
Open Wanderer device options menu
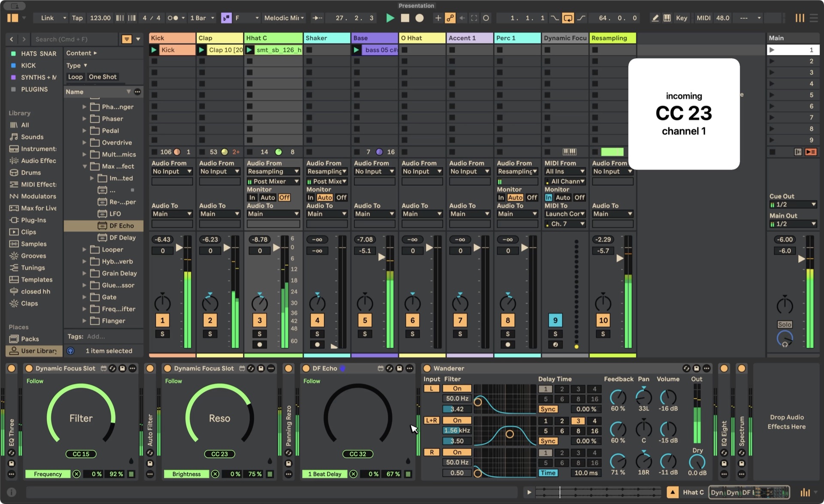coord(706,368)
